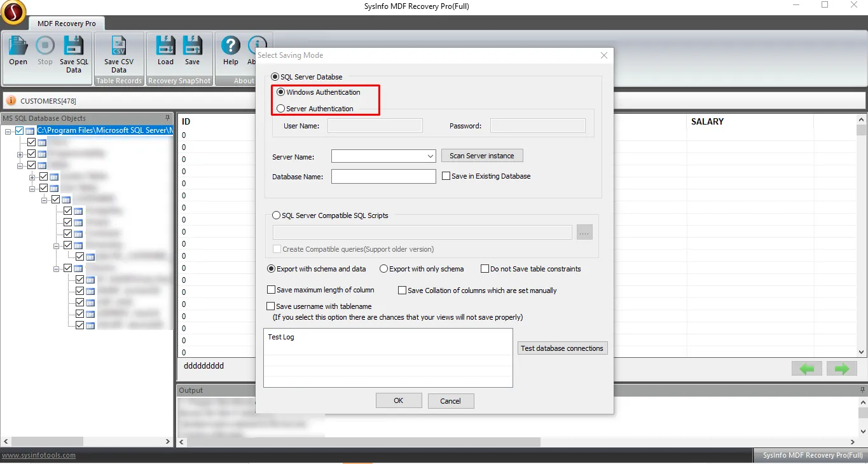Screen dimensions: 868x464
Task: Enable Save maximum length of column
Action: (x=272, y=290)
